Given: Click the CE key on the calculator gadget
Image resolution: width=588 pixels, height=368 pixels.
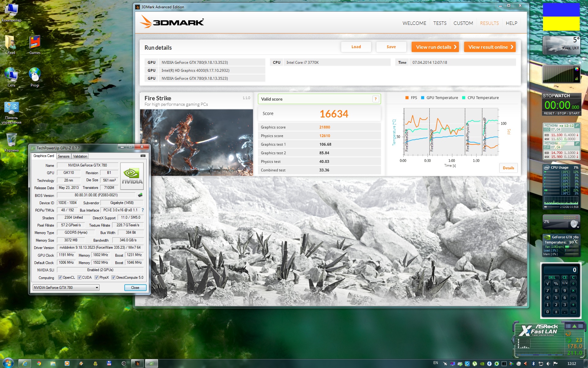Looking at the screenshot, I should tap(565, 278).
